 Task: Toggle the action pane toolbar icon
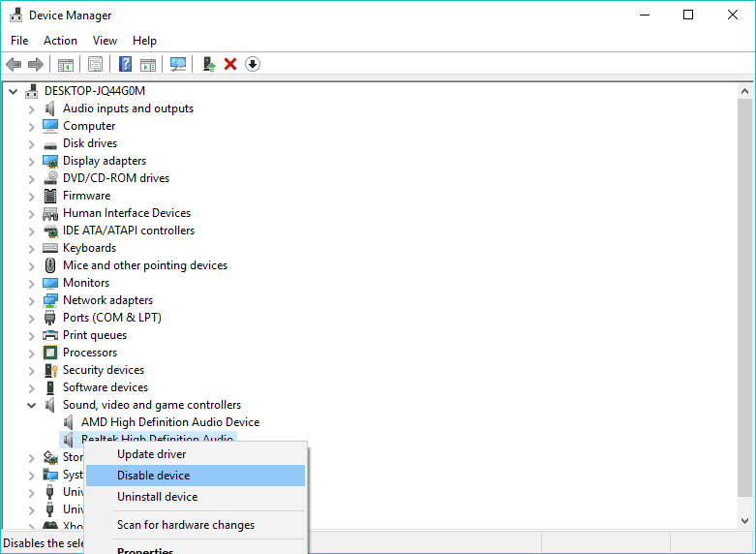pos(148,64)
